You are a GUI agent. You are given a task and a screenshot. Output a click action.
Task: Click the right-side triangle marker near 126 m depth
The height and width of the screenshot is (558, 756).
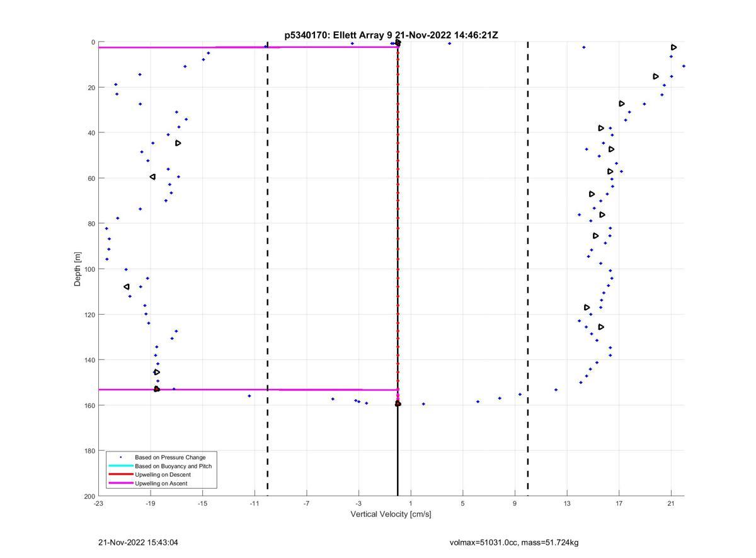click(601, 327)
